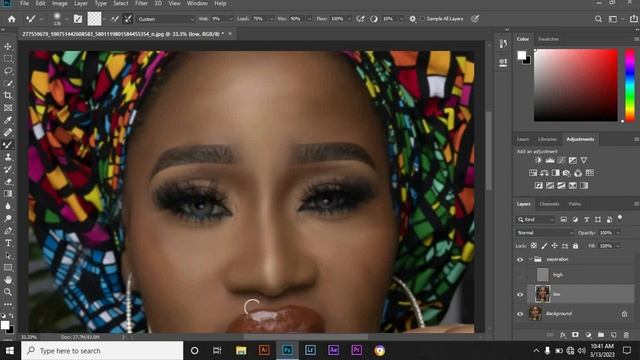640x360 pixels.
Task: Toggle load brush after each stroke
Action: pyautogui.click(x=115, y=19)
